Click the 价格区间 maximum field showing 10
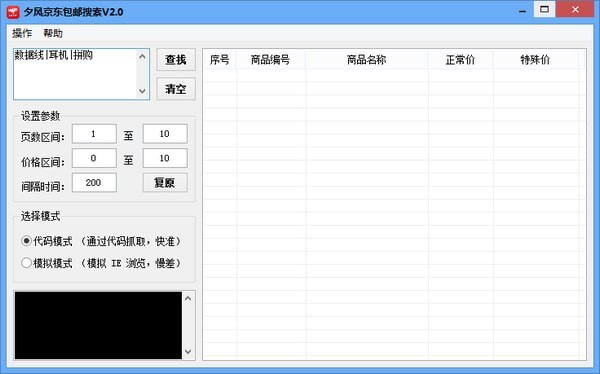Image resolution: width=600 pixels, height=374 pixels. pyautogui.click(x=165, y=158)
